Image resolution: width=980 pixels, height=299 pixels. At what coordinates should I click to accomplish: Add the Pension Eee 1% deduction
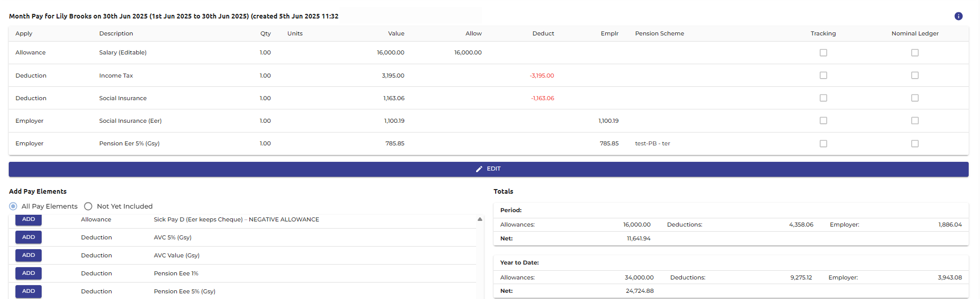(28, 273)
